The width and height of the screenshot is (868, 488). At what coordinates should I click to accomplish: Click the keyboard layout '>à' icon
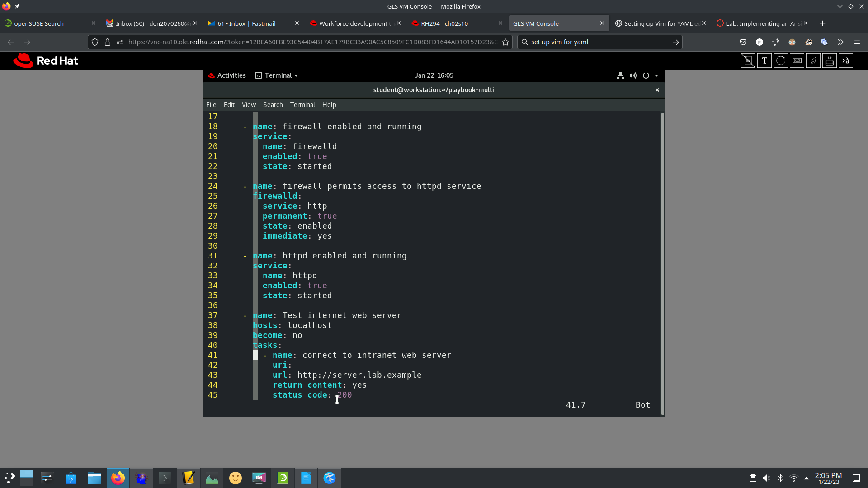click(x=846, y=61)
